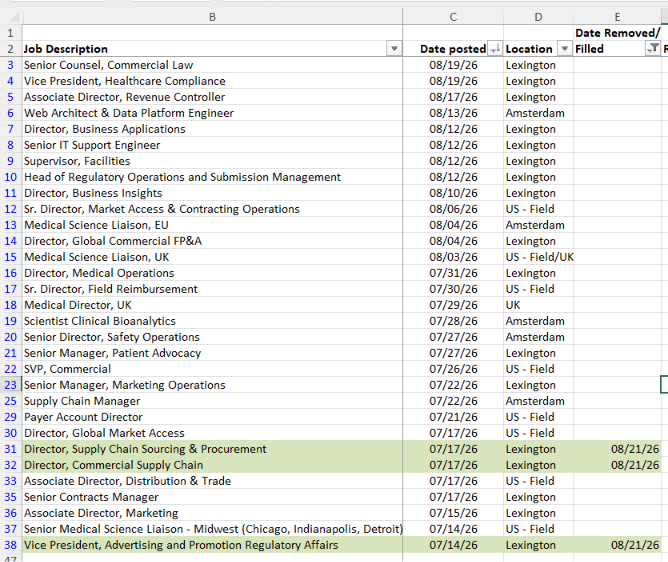Click cell 'SVP, Commercial'
Screen dimensions: 668x562
tap(212, 369)
